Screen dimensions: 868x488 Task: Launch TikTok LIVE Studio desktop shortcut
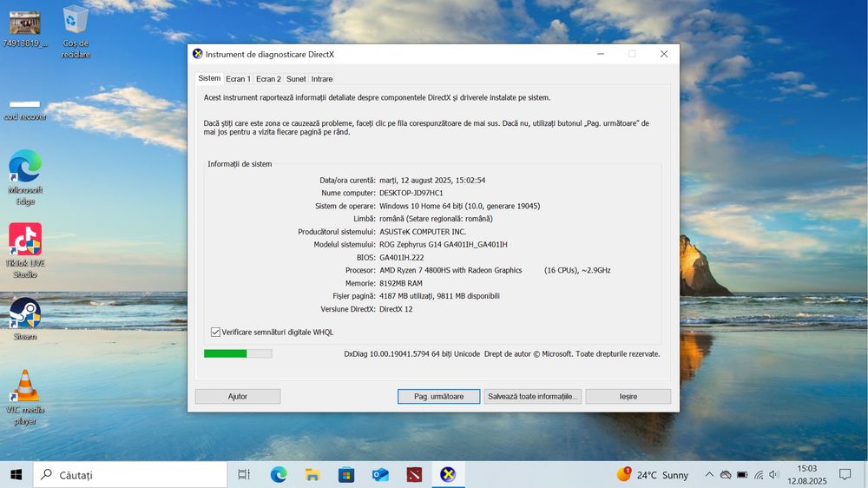coord(25,250)
